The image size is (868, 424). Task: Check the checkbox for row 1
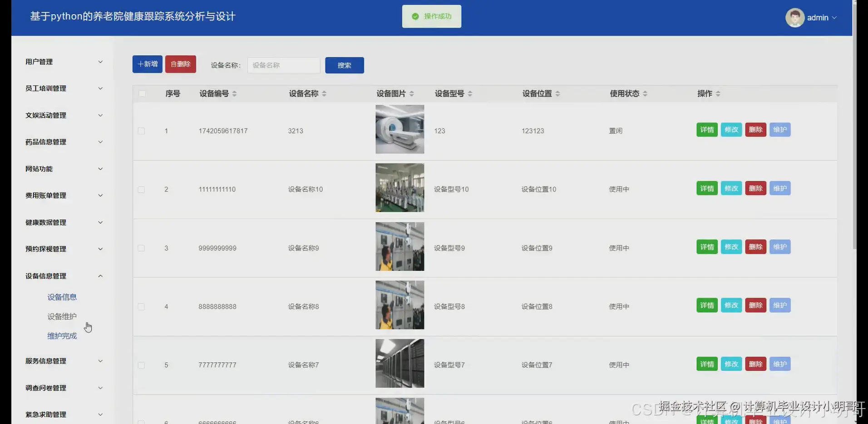(141, 131)
